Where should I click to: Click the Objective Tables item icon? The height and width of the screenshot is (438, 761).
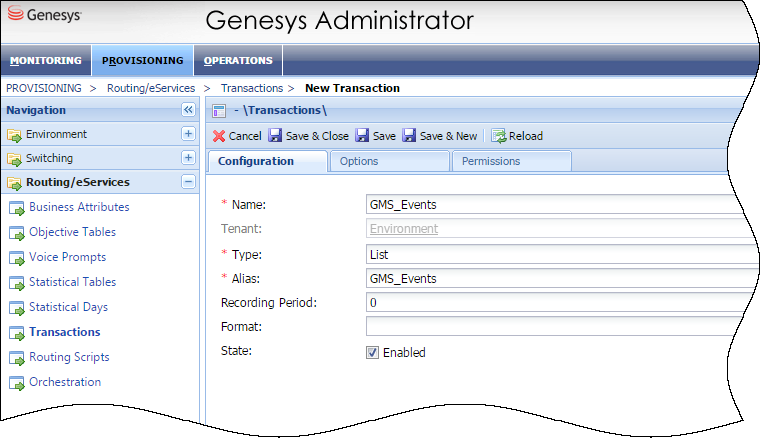click(17, 233)
